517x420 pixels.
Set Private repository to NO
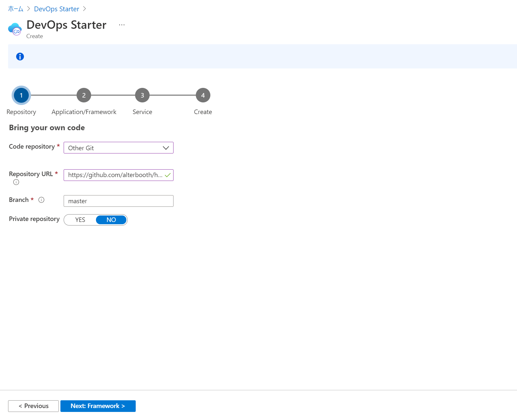click(111, 220)
